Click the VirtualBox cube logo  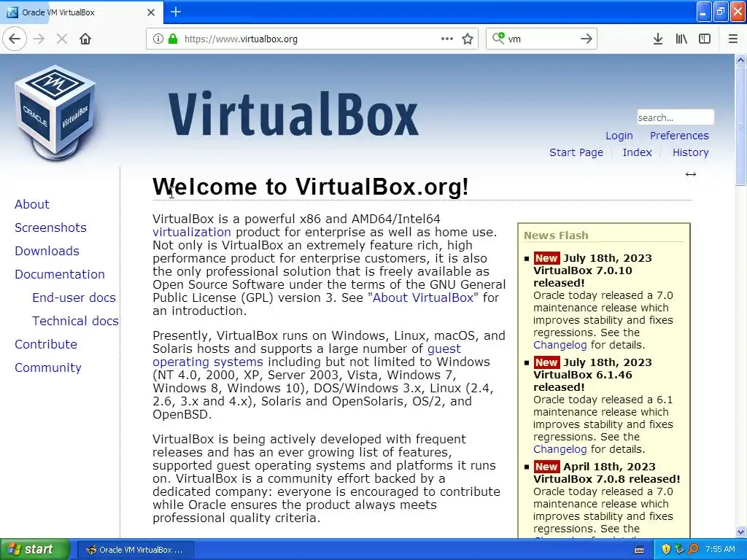tap(55, 112)
